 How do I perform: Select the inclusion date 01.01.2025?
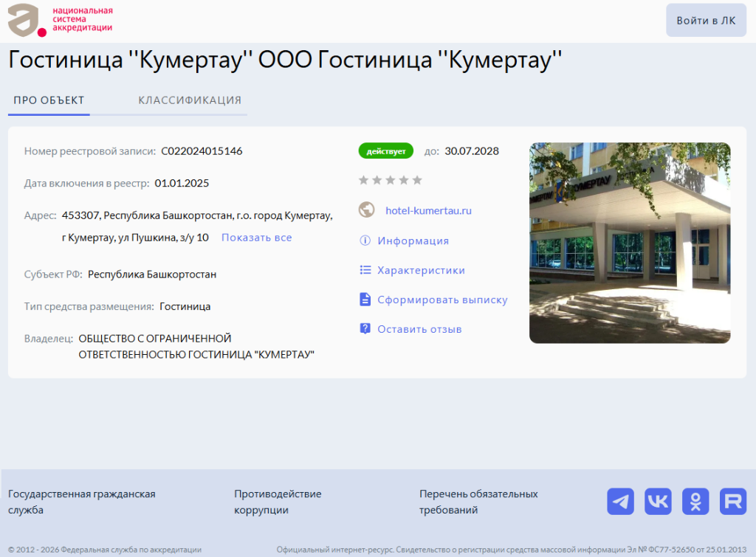pyautogui.click(x=182, y=183)
